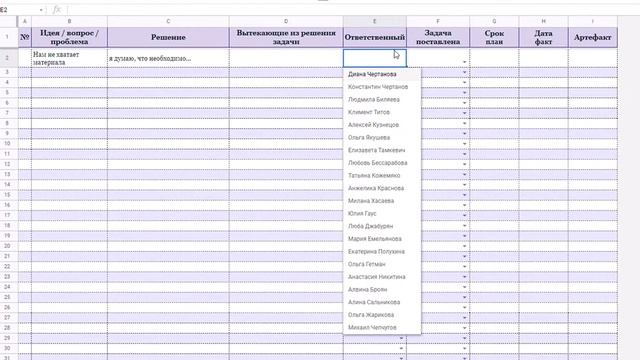Select the Идея / вопрос / проблема header

pyautogui.click(x=69, y=37)
